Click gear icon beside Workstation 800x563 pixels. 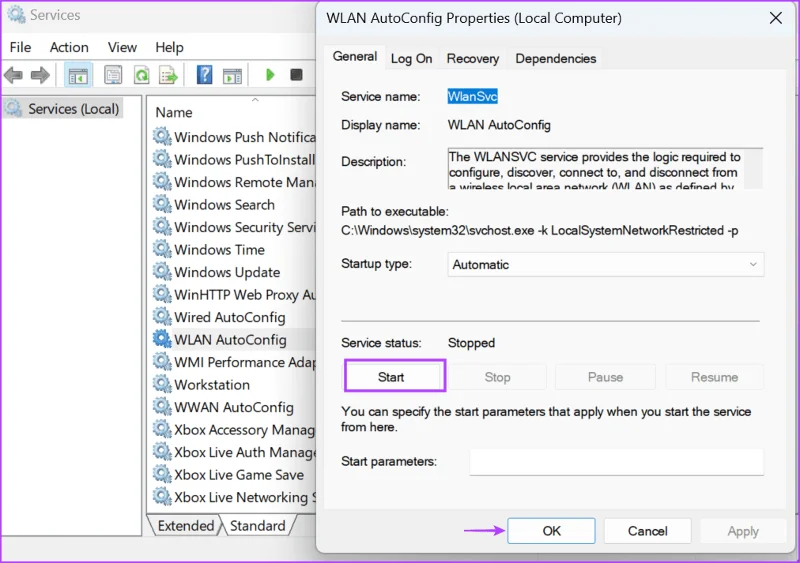pyautogui.click(x=162, y=384)
